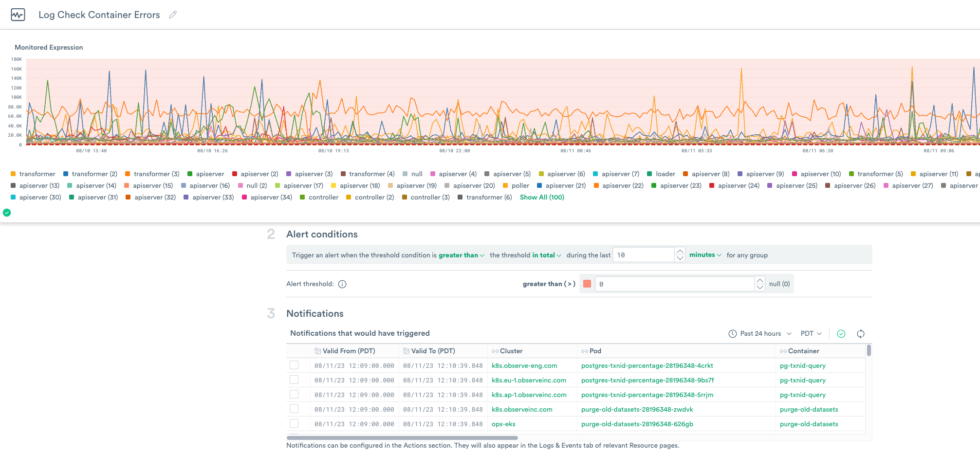Open k8s.eu-1.observeinc.com cluster link
The height and width of the screenshot is (453, 980).
point(529,380)
